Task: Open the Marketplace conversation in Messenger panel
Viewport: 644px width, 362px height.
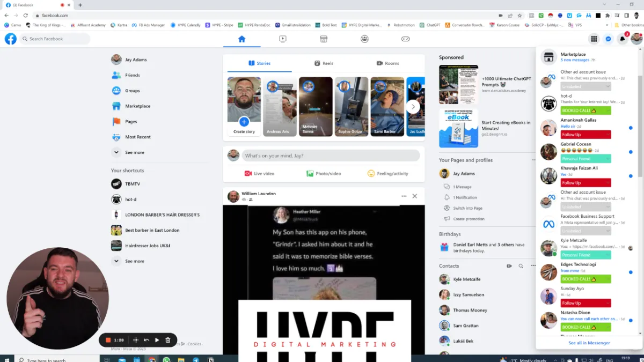Action: (588, 57)
